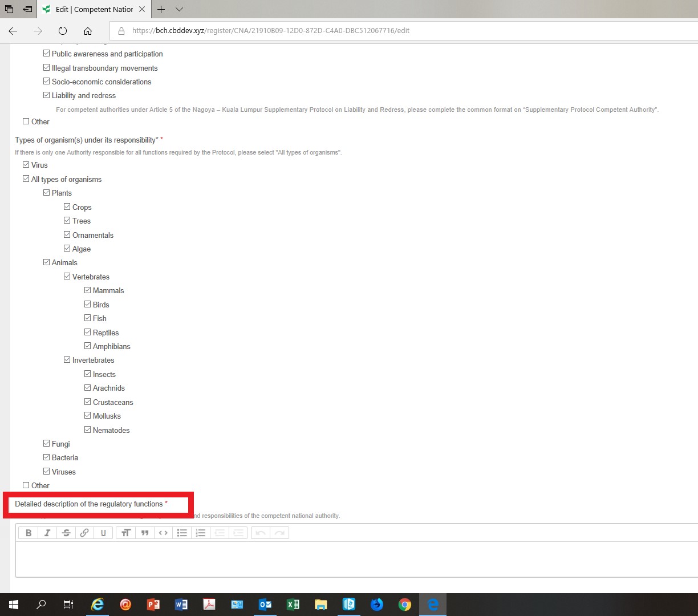This screenshot has width=698, height=616.
Task: Create a bulleted list in the editor
Action: pos(182,533)
